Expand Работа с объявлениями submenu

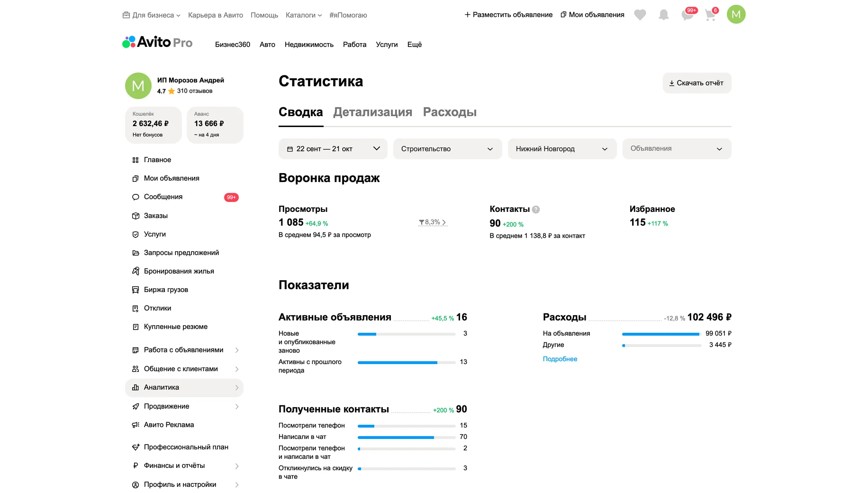tap(237, 350)
